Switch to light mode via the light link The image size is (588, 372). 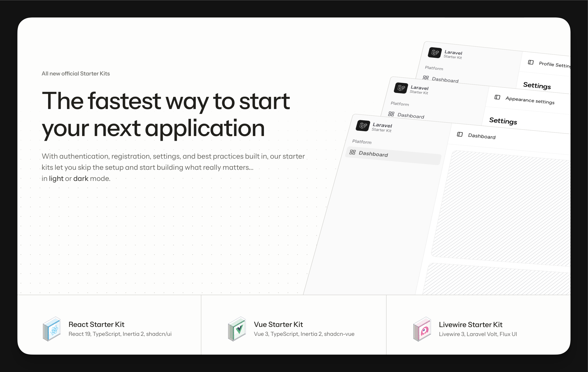56,178
